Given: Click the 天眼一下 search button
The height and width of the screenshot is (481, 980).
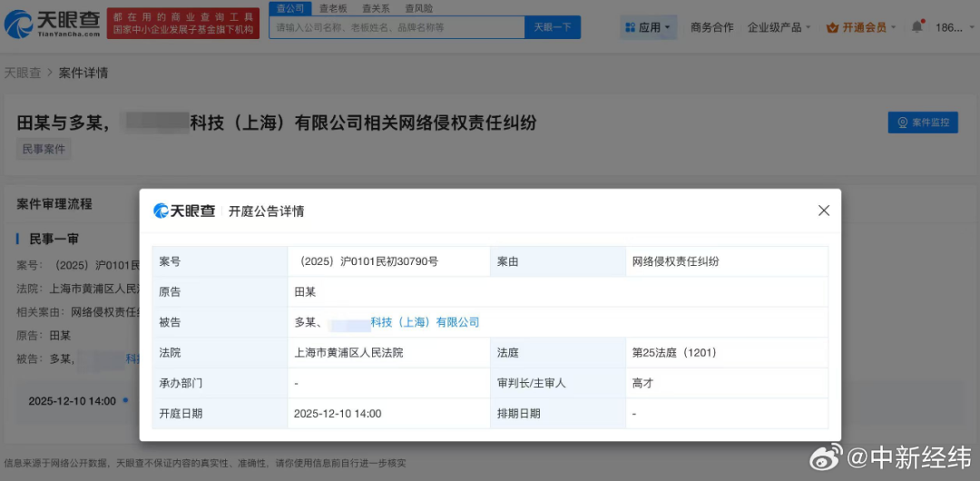Looking at the screenshot, I should click(x=552, y=27).
